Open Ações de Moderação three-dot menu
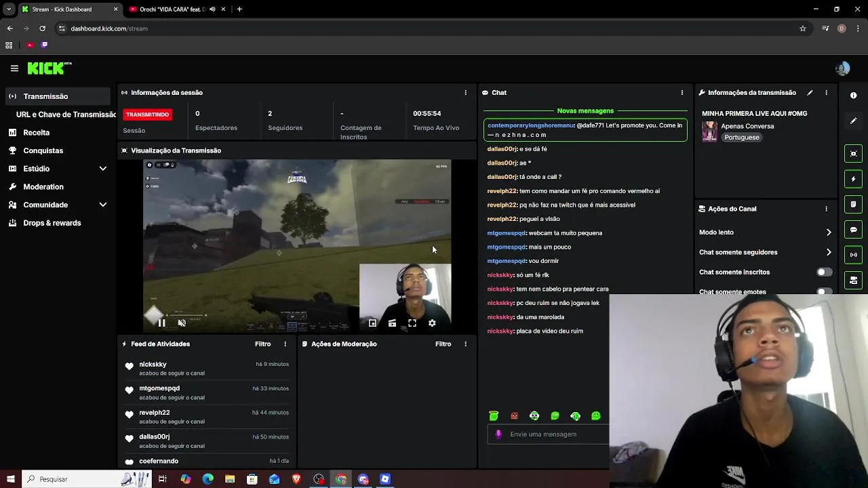The image size is (868, 488). click(x=465, y=344)
